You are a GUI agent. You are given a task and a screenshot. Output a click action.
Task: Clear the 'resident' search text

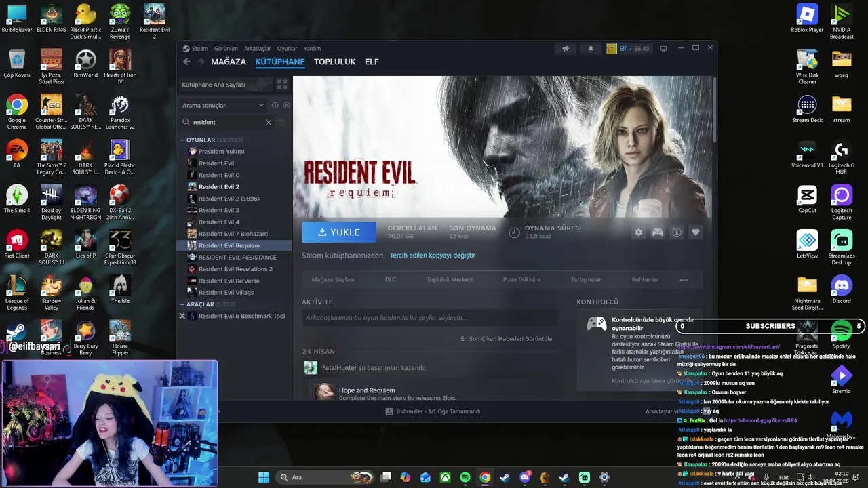[268, 122]
